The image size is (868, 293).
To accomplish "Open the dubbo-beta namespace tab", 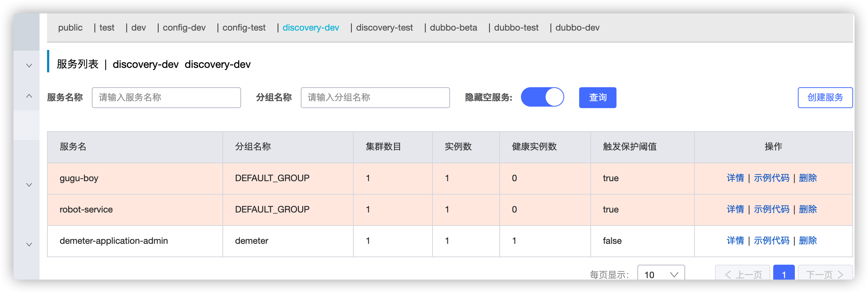I will [453, 28].
